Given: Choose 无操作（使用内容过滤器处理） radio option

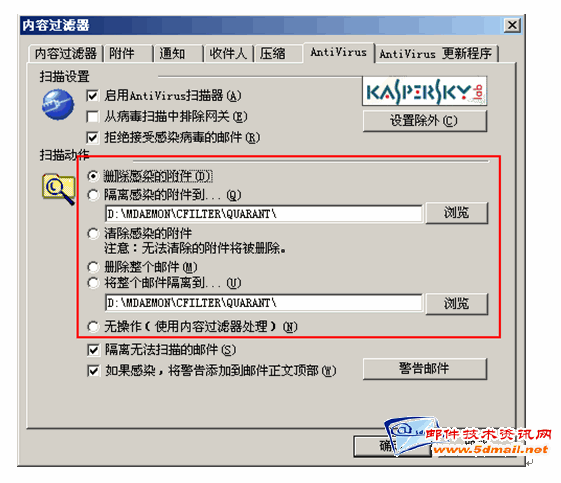Looking at the screenshot, I should (93, 326).
